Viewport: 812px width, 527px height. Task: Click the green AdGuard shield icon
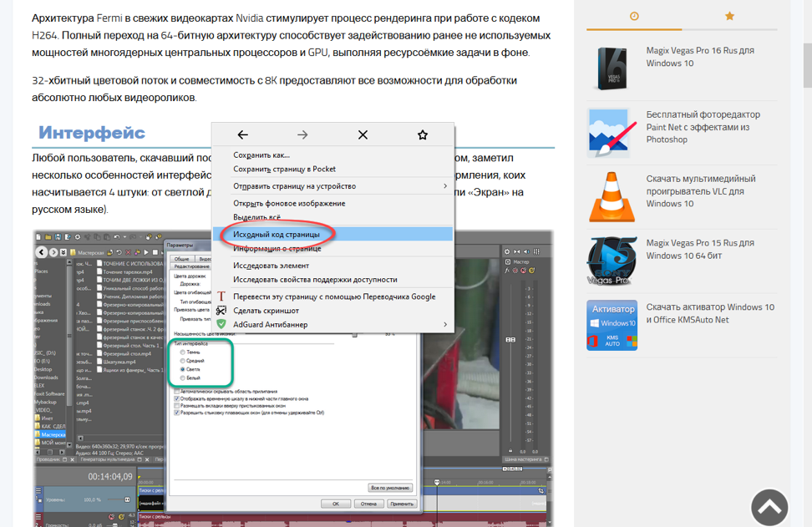(221, 324)
